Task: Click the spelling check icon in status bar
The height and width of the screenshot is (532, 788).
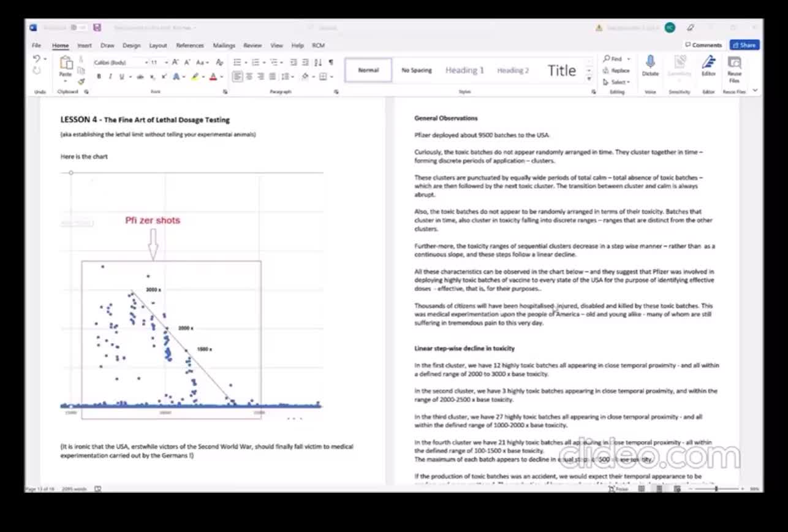Action: point(98,489)
